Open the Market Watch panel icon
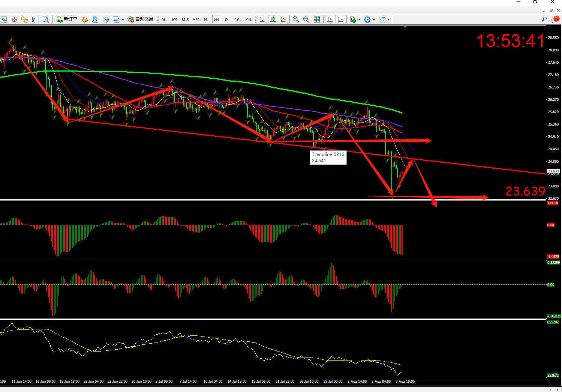562x392 pixels. coord(4,19)
